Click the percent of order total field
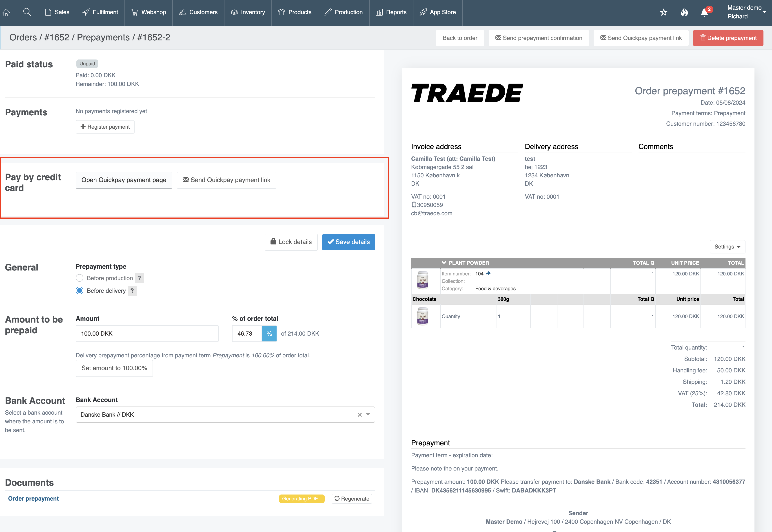This screenshot has height=532, width=772. pos(247,334)
